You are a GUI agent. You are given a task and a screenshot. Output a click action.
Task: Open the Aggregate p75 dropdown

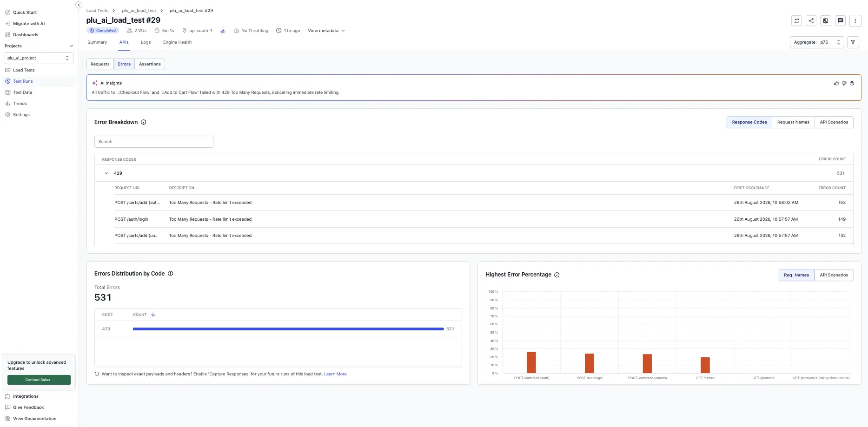817,42
